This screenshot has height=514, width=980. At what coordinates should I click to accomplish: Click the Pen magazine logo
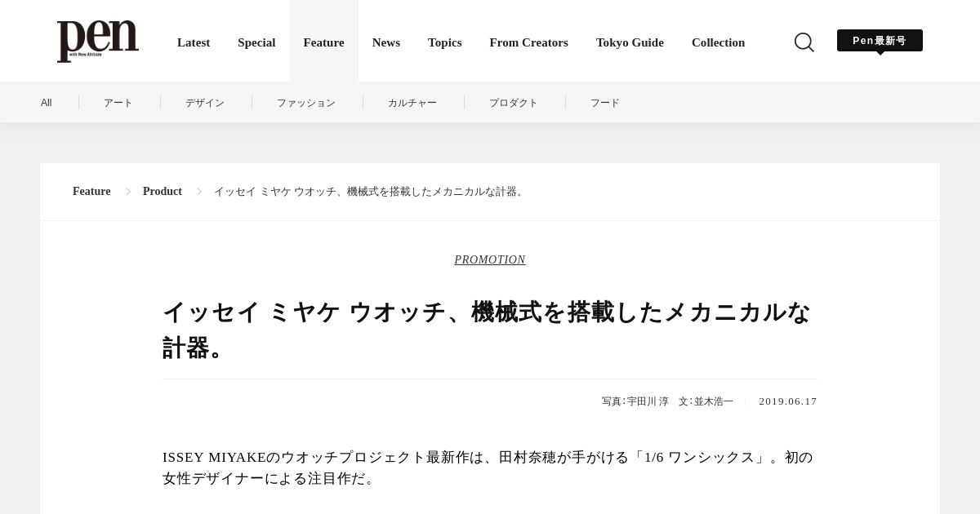tap(98, 41)
